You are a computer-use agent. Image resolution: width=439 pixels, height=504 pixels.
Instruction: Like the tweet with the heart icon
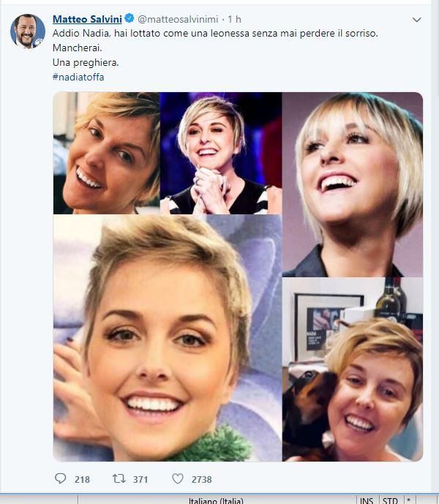click(x=177, y=479)
